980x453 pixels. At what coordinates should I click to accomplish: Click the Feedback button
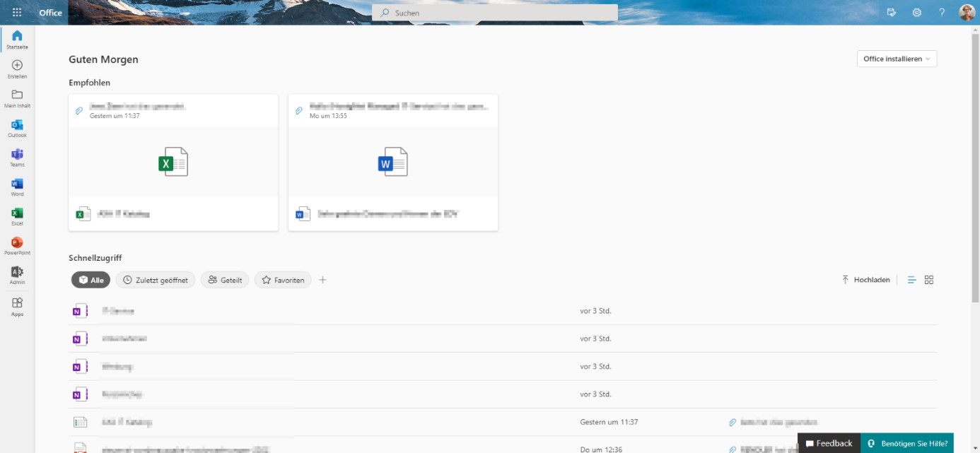pyautogui.click(x=829, y=443)
